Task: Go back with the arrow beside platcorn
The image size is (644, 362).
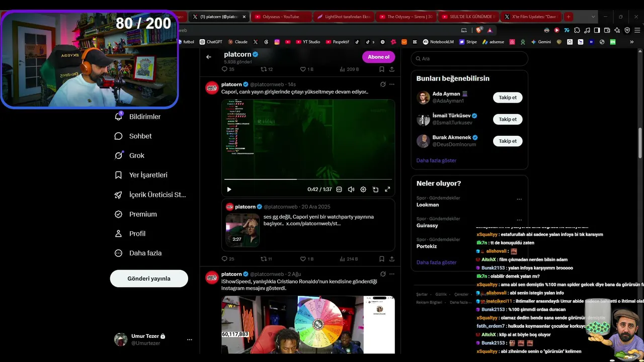Action: [x=209, y=57]
